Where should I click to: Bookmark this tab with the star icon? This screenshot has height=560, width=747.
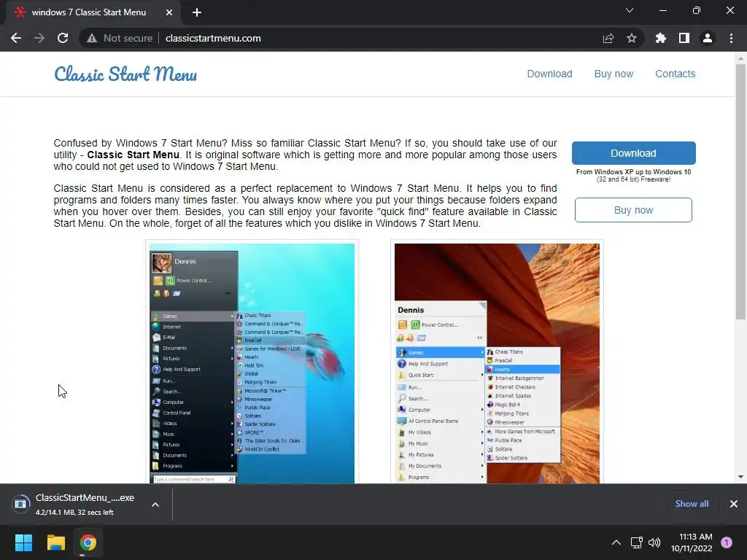pyautogui.click(x=632, y=38)
